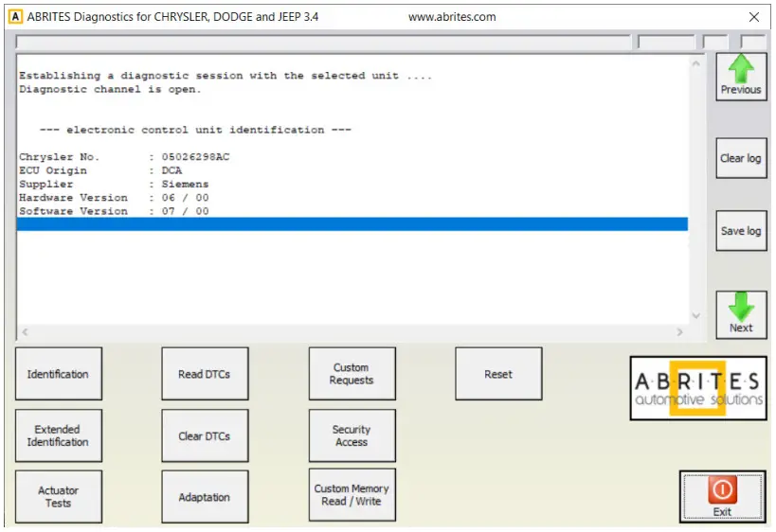Screen dimensions: 776x532
Task: Open Identification function
Action: click(59, 374)
